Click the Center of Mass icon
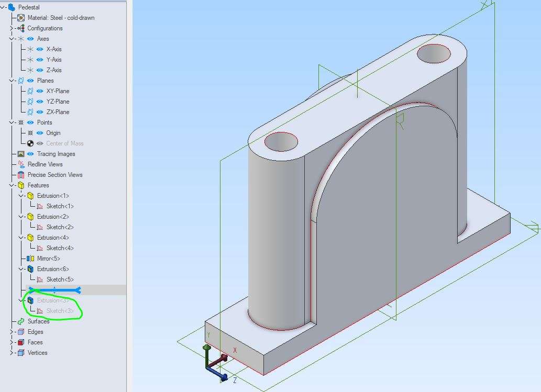The width and height of the screenshot is (541, 392). 30,143
